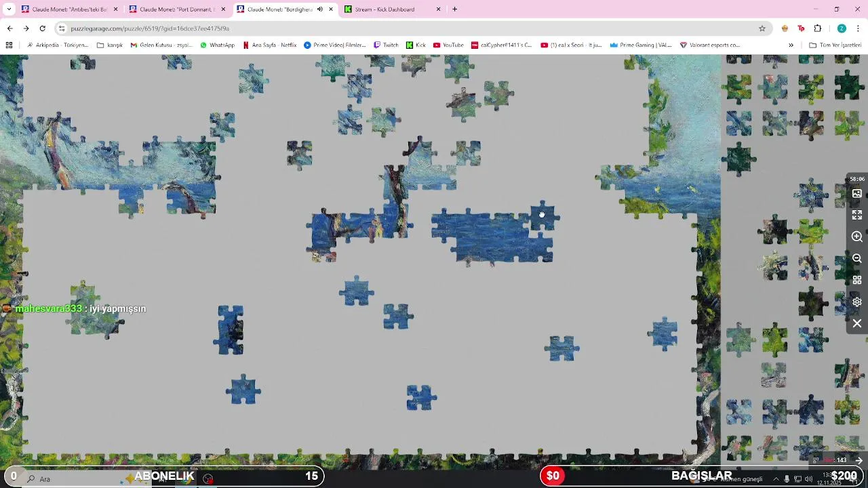Reload the puzzlegarage page
Screen dimensions: 868x488
click(42, 28)
